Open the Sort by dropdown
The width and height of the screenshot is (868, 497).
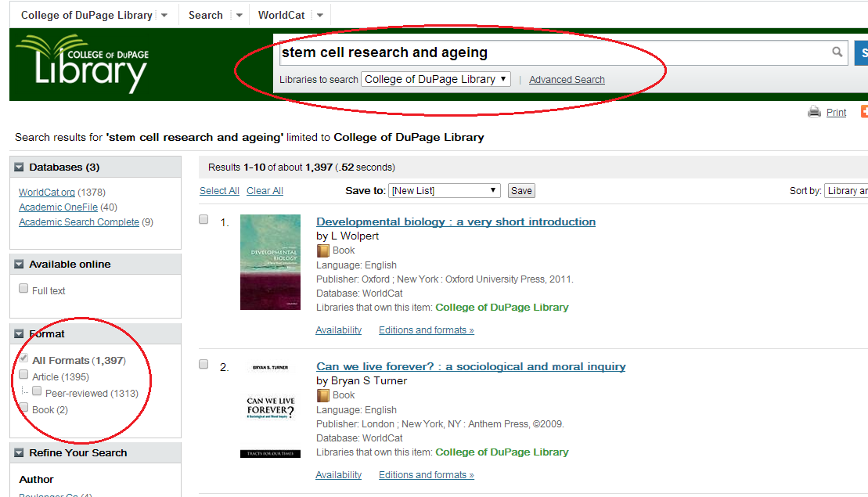click(x=845, y=190)
